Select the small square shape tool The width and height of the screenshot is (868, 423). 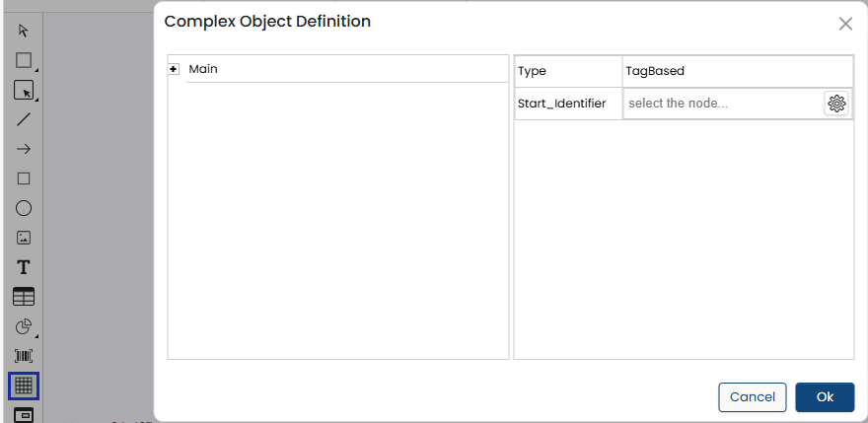[x=24, y=178]
